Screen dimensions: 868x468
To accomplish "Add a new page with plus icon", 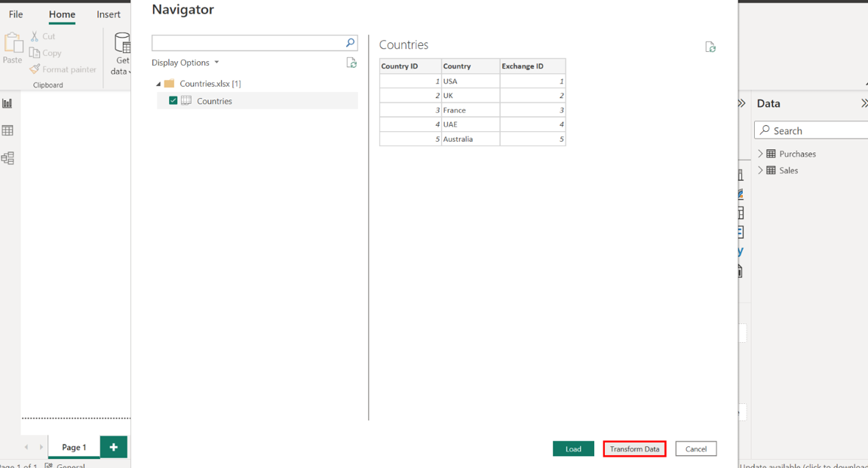I will pyautogui.click(x=113, y=447).
